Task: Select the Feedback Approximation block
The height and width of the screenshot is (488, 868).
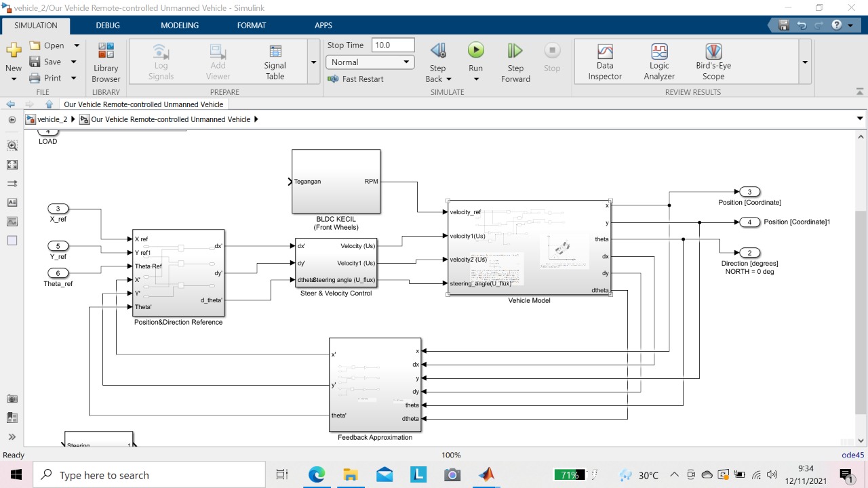Action: click(375, 384)
